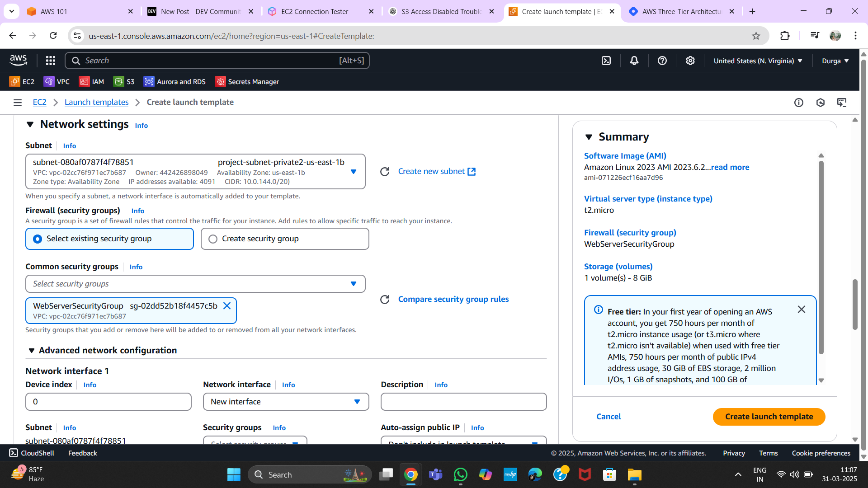Screen dimensions: 868x488
Task: Dismiss the Free tier notice
Action: [x=802, y=310]
